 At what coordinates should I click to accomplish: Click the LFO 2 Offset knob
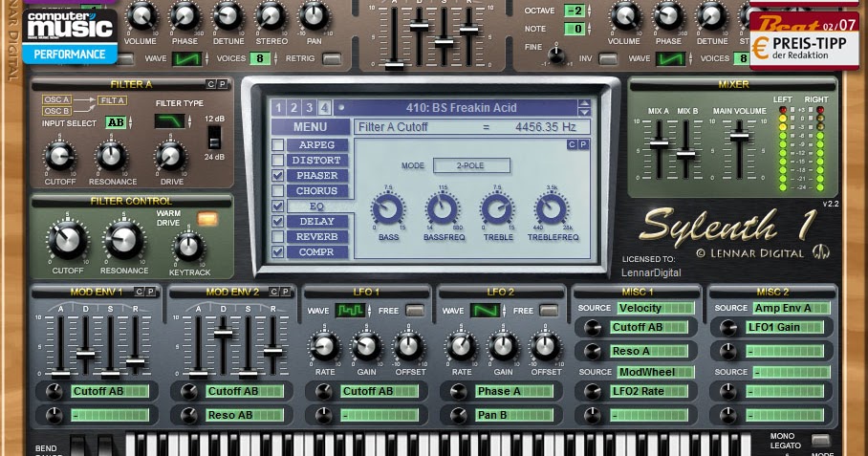point(545,347)
